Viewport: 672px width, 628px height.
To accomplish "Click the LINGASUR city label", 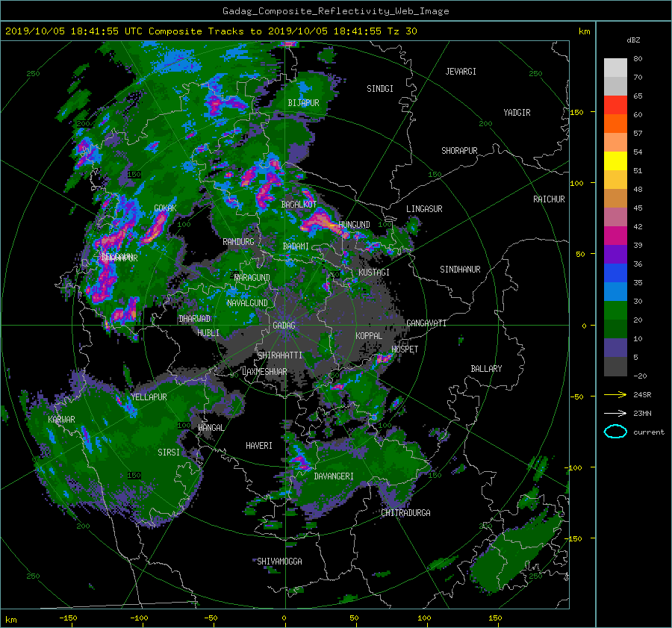I will tap(424, 209).
